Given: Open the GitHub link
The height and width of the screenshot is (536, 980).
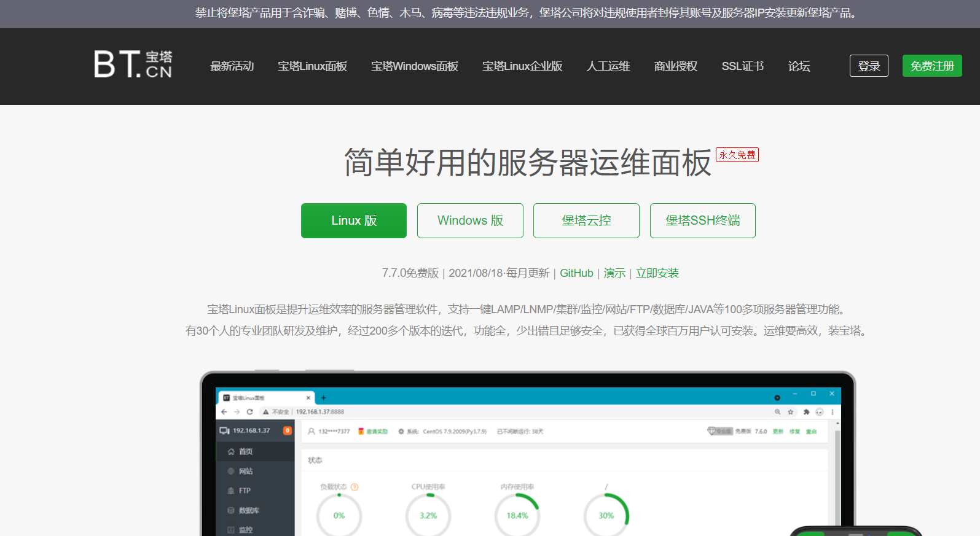Looking at the screenshot, I should [576, 273].
